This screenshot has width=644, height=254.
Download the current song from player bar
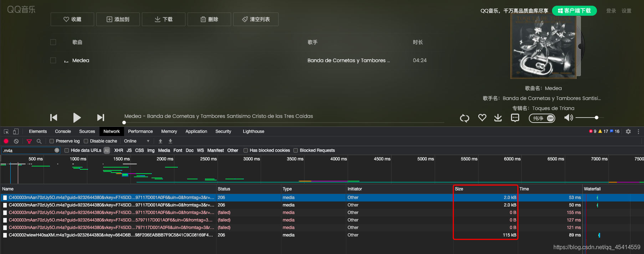498,118
